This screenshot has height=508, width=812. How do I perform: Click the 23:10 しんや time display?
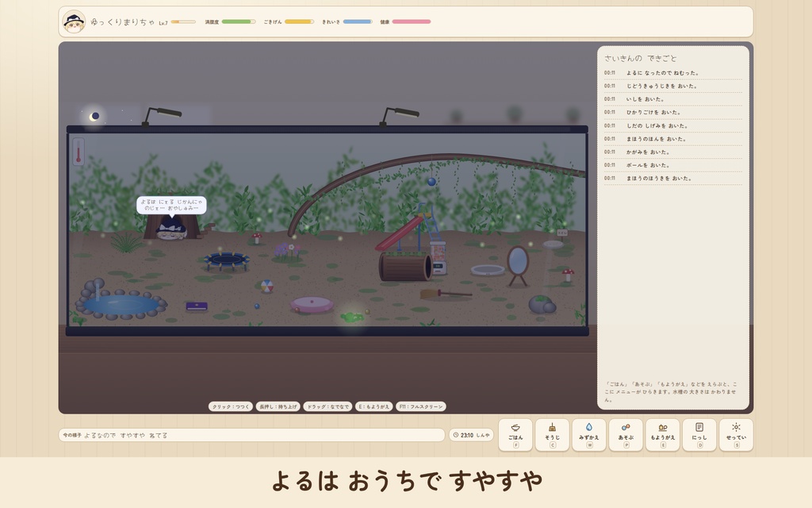(471, 435)
